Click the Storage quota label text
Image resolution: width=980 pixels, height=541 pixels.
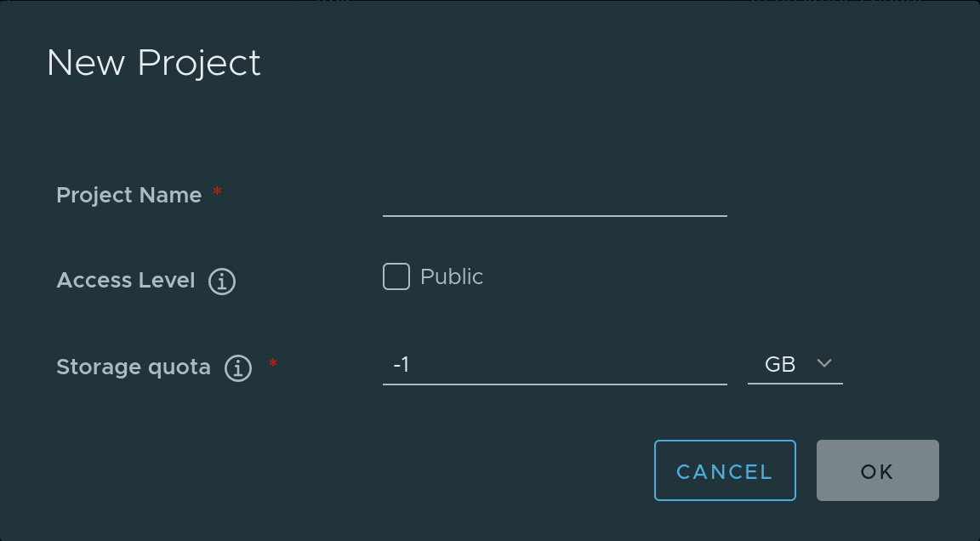click(134, 367)
